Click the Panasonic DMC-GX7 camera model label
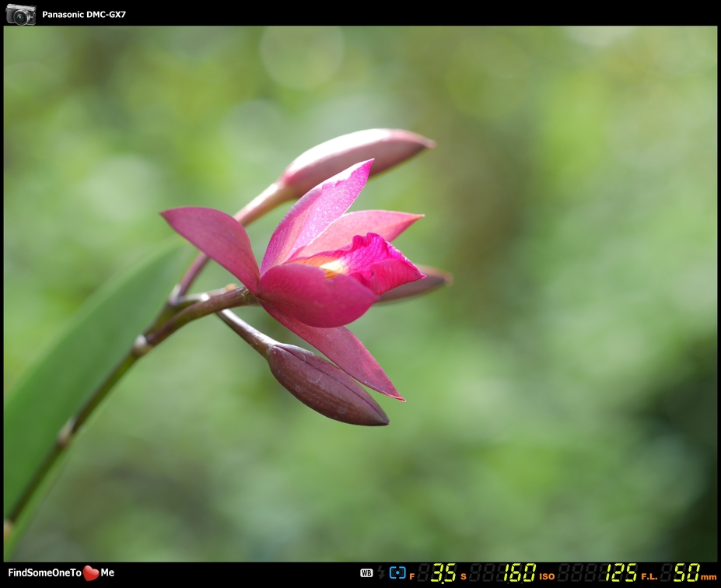The image size is (721, 588). tap(84, 14)
